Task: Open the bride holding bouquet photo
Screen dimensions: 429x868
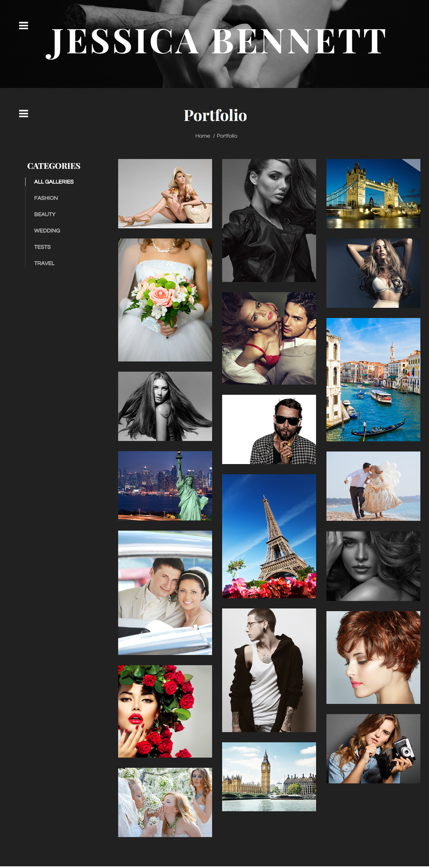Action: coord(165,300)
